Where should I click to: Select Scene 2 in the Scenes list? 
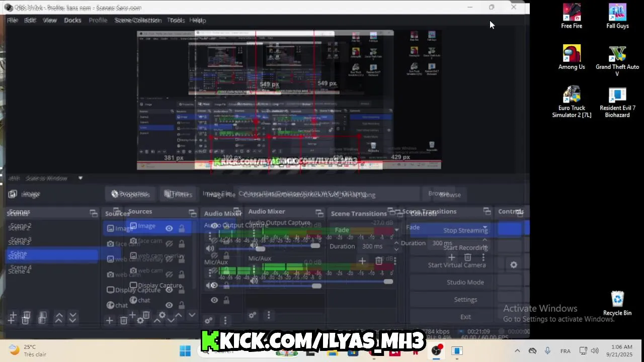(20, 227)
